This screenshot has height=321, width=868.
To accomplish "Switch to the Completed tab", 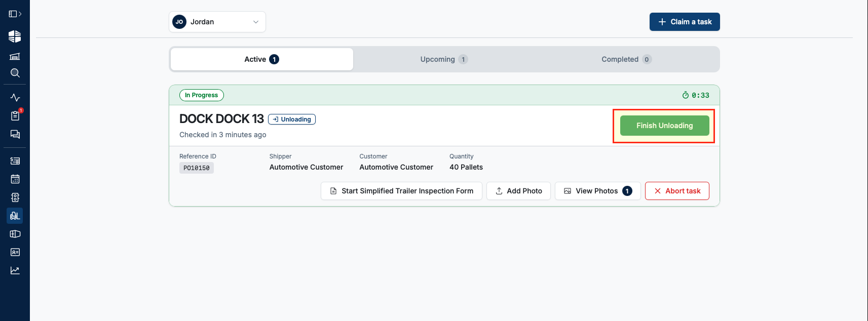I will click(x=626, y=59).
